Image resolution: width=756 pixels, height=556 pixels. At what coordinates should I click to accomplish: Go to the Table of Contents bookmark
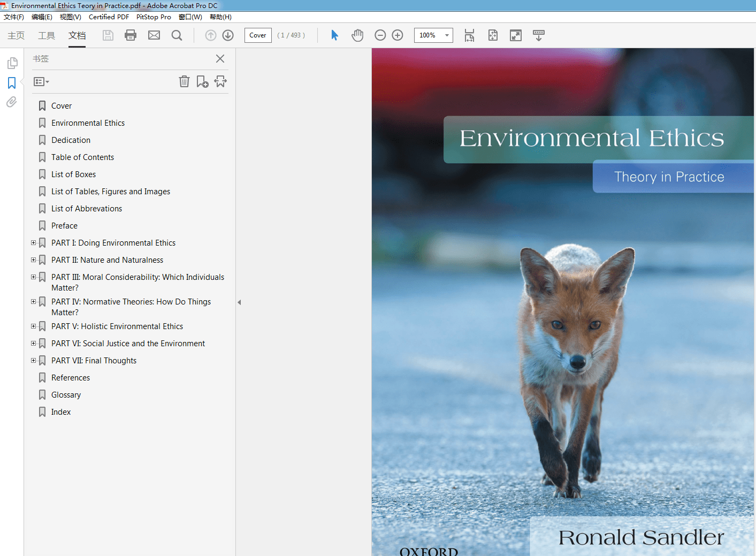point(82,157)
